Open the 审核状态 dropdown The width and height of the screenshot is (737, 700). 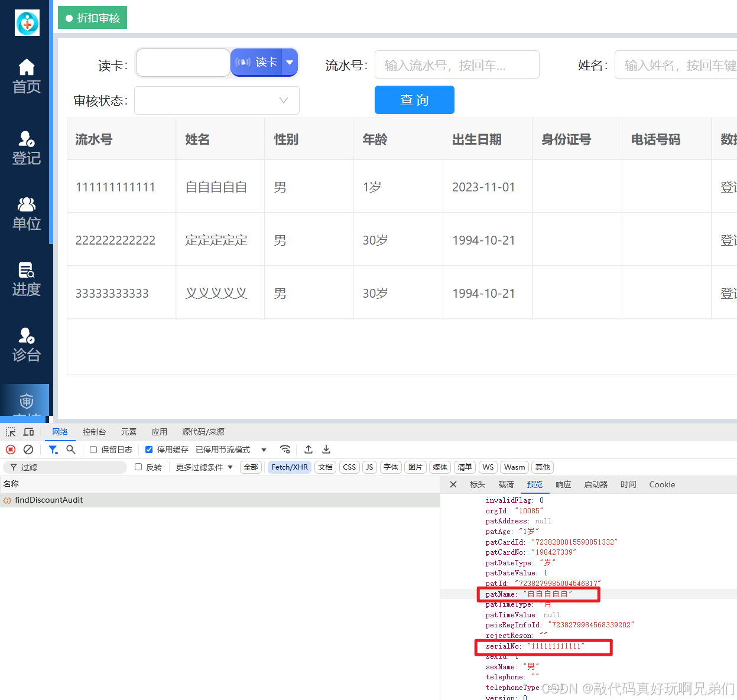[x=217, y=100]
